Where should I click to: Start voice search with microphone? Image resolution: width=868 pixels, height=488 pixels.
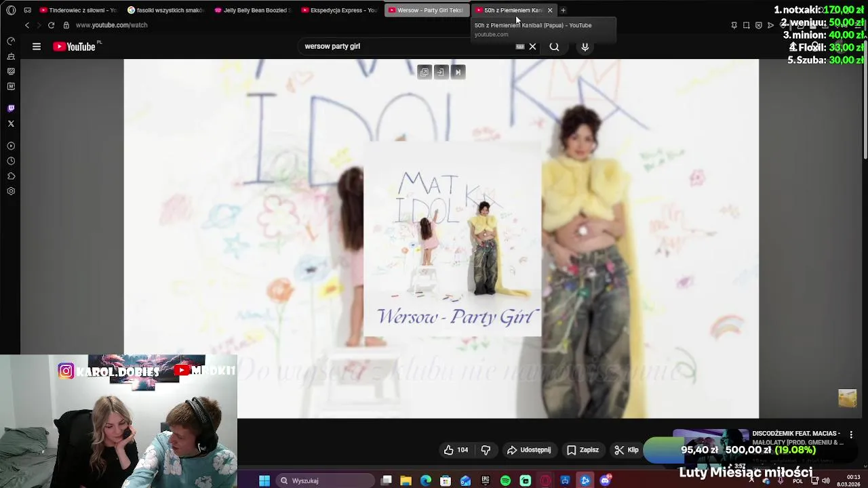[585, 46]
